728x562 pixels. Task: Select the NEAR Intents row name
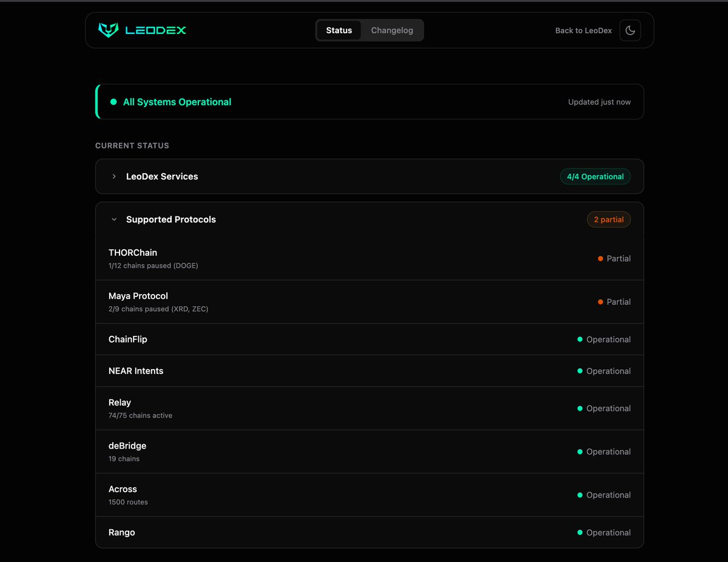coord(136,371)
